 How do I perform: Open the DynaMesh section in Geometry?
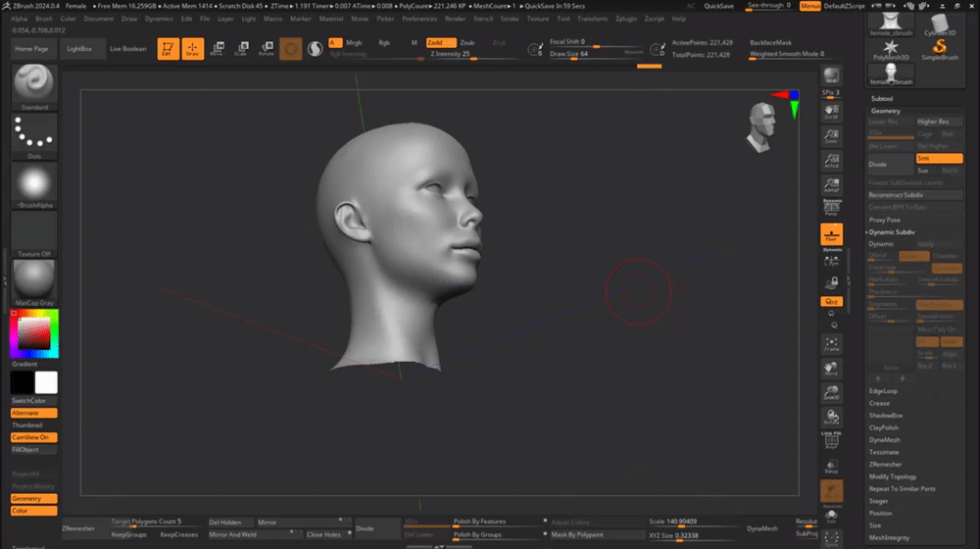coord(885,440)
